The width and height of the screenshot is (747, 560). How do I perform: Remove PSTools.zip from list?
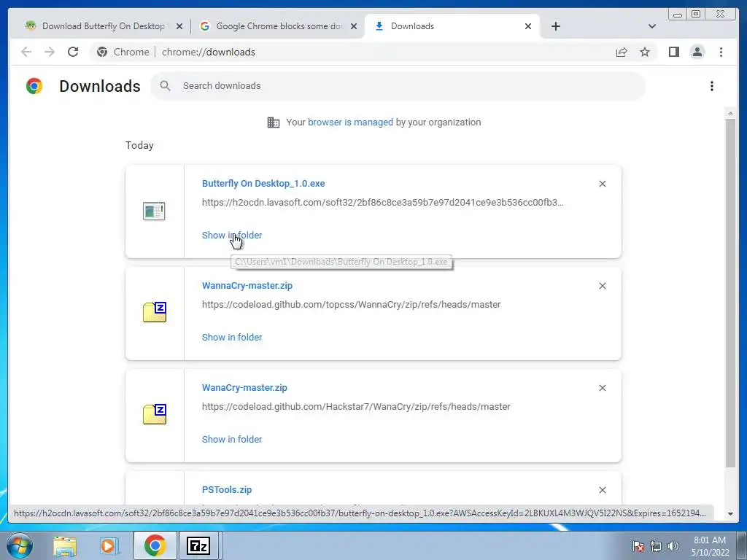pos(602,490)
